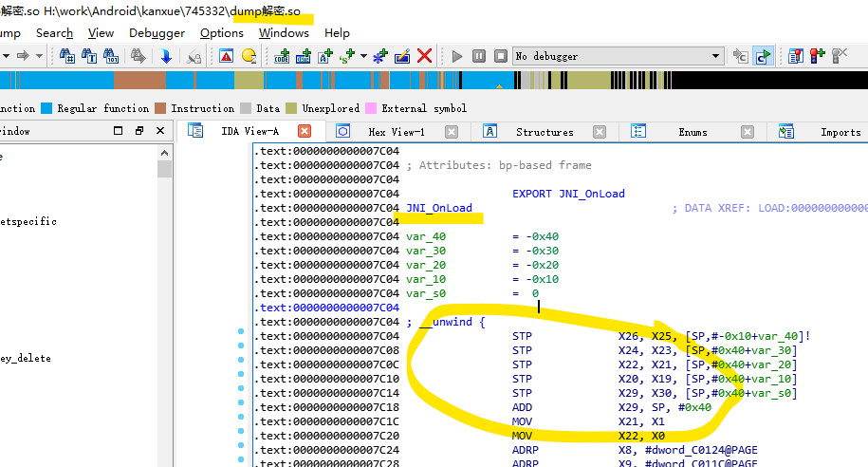Close the Hex View-1 tab
The width and height of the screenshot is (868, 467).
point(452,132)
